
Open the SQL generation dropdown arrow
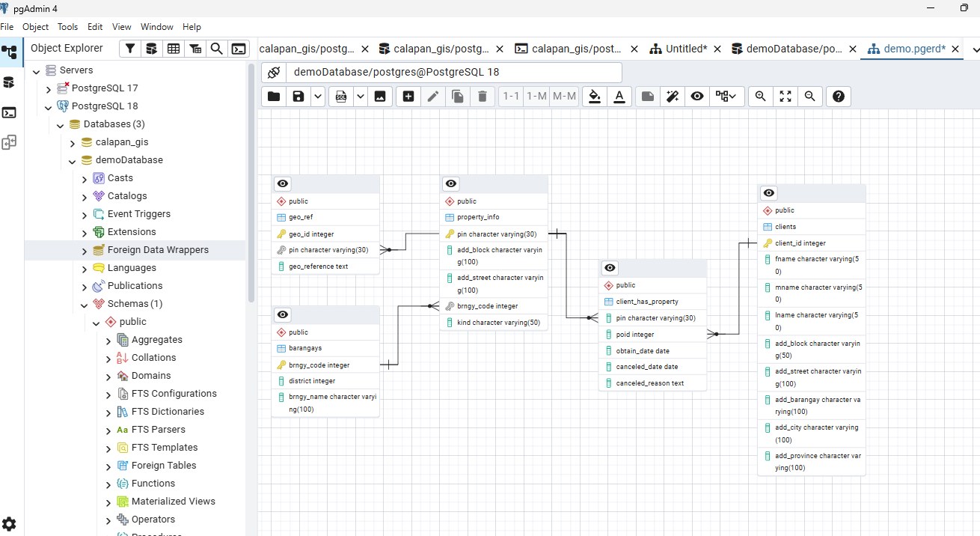(x=360, y=97)
